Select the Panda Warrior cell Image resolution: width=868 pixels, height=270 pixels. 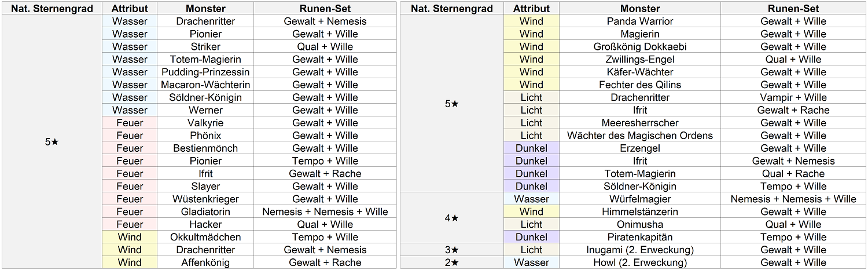pos(640,21)
